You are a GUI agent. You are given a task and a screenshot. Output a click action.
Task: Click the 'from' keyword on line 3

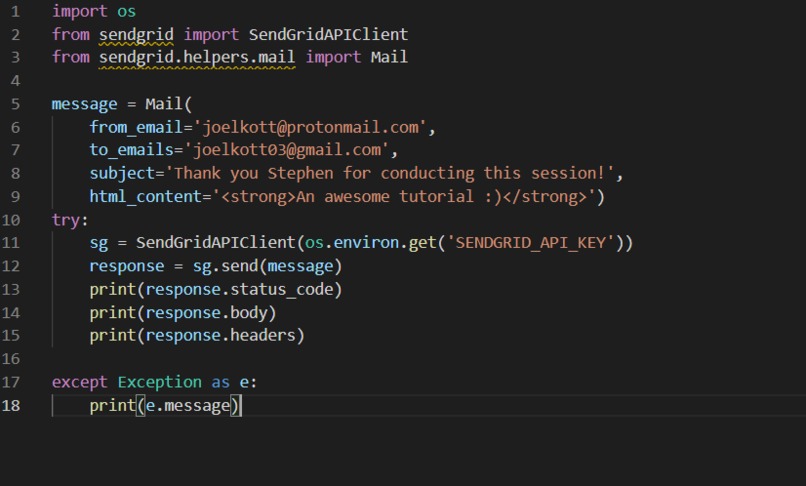pyautogui.click(x=70, y=57)
